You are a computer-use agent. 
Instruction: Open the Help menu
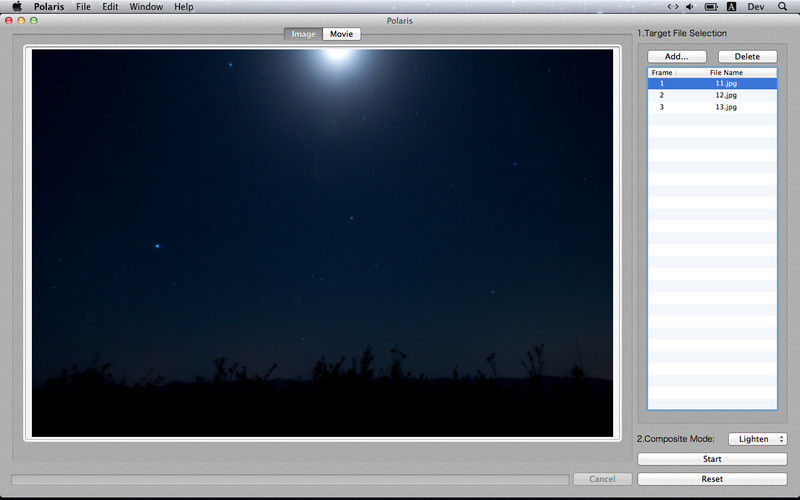[184, 7]
